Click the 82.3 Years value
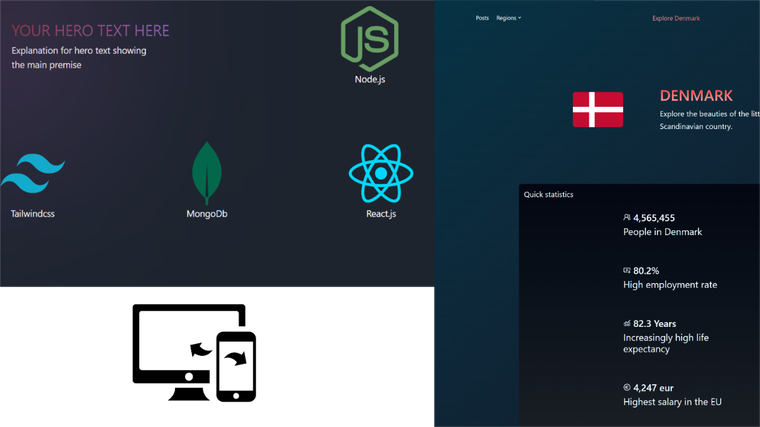760x427 pixels. (654, 324)
